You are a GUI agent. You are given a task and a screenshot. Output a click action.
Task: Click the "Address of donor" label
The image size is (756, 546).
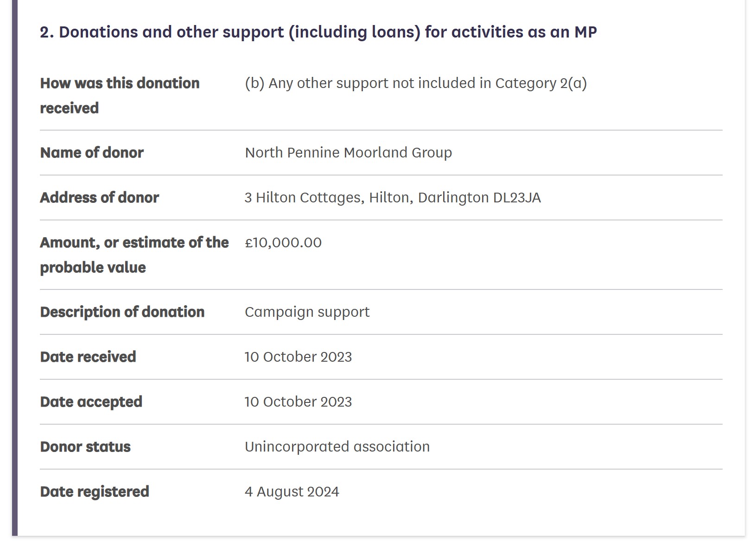click(99, 197)
